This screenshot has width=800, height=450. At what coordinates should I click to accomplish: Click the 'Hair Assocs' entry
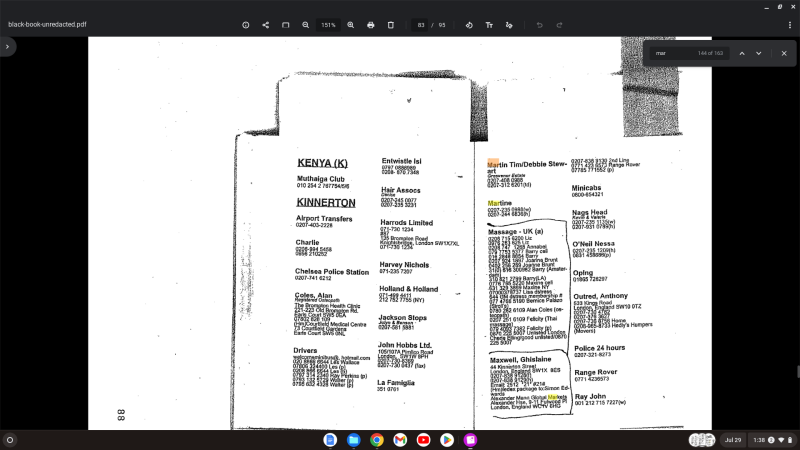pos(401,190)
